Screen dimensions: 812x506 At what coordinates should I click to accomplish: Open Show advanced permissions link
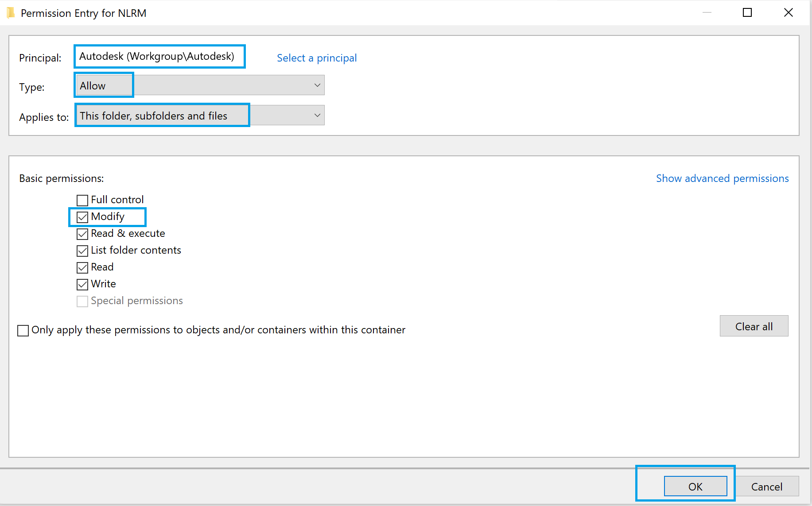click(x=722, y=178)
